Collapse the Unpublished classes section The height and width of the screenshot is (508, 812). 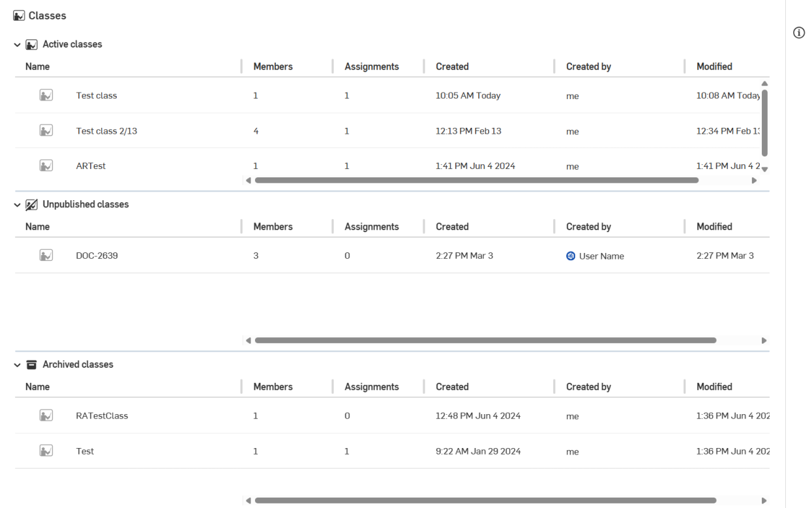17,205
